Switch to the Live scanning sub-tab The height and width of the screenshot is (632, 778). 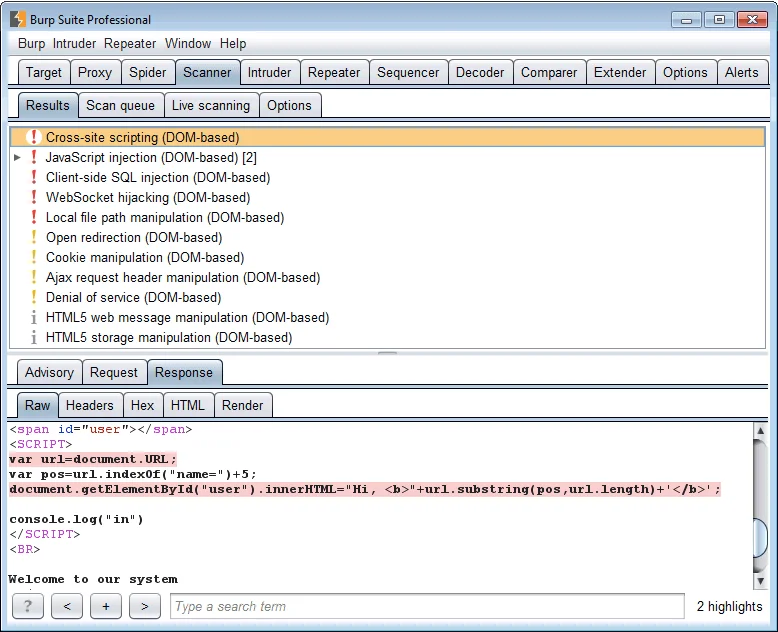211,105
